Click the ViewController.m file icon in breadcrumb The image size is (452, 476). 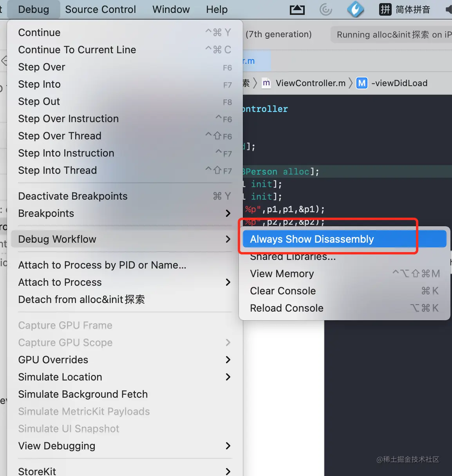pos(266,83)
